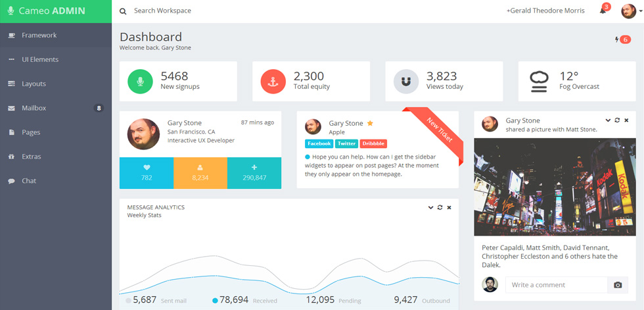Click the green microphone signups icon
This screenshot has width=644, height=310.
140,82
